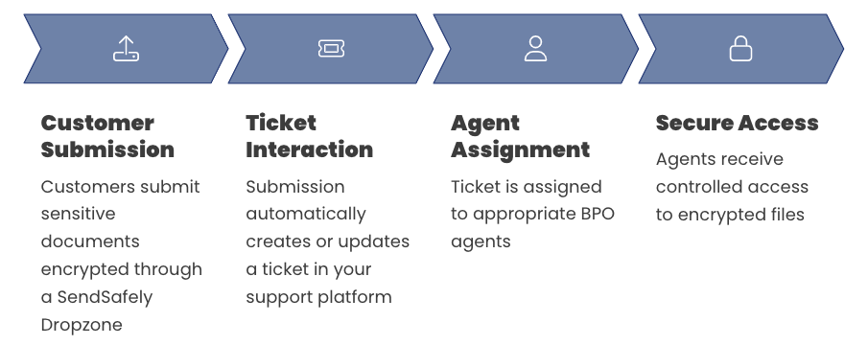Image resolution: width=868 pixels, height=345 pixels.
Task: Click 'to appropriate BPO' description line
Action: (532, 215)
